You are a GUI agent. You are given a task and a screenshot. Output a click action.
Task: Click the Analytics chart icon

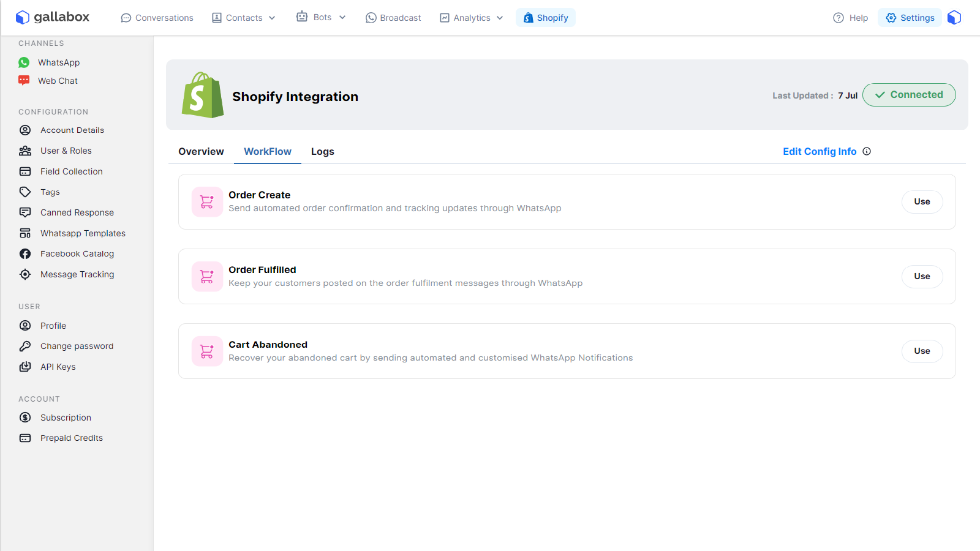445,18
